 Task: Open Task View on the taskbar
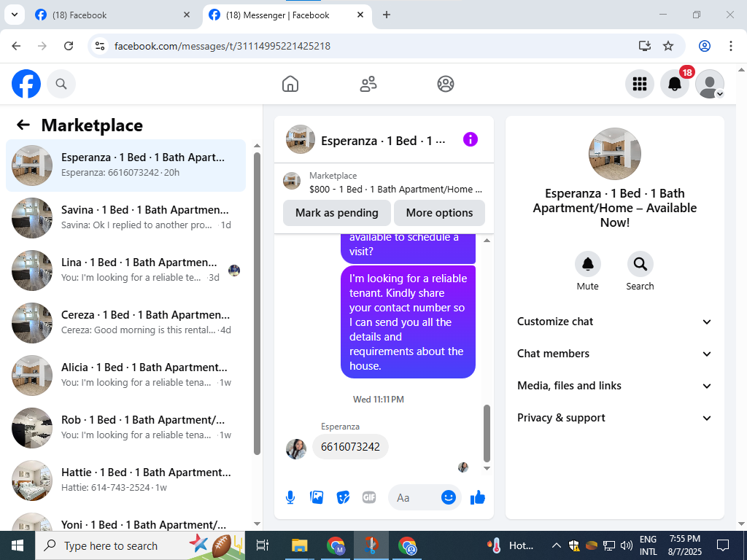click(x=263, y=545)
